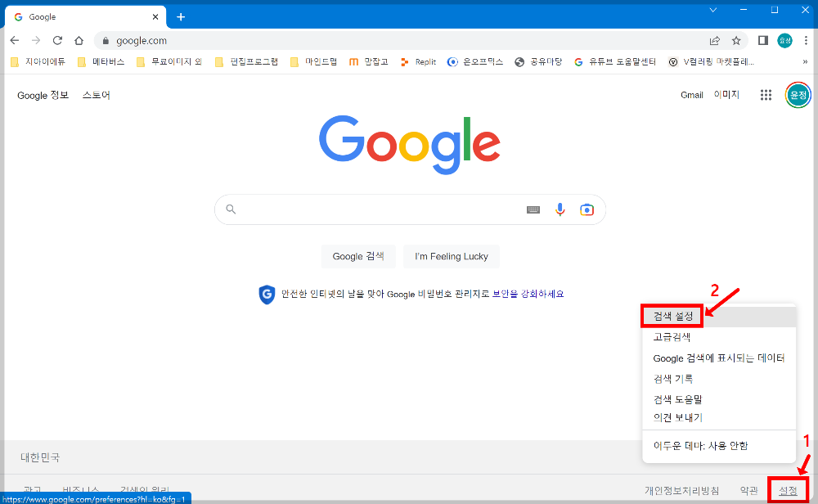This screenshot has width=818, height=504.
Task: Open the on-screen keyboard input tool
Action: 533,209
